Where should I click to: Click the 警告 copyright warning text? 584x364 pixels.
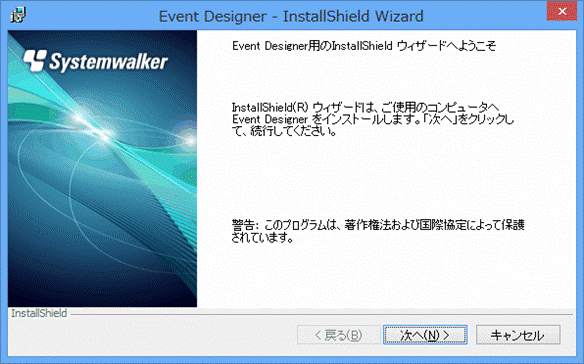378,231
